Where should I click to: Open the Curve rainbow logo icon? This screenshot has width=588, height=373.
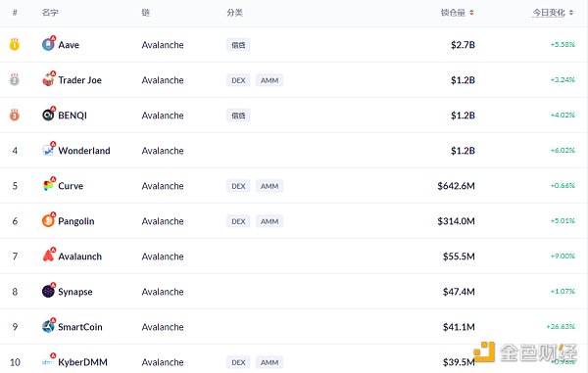coord(48,185)
